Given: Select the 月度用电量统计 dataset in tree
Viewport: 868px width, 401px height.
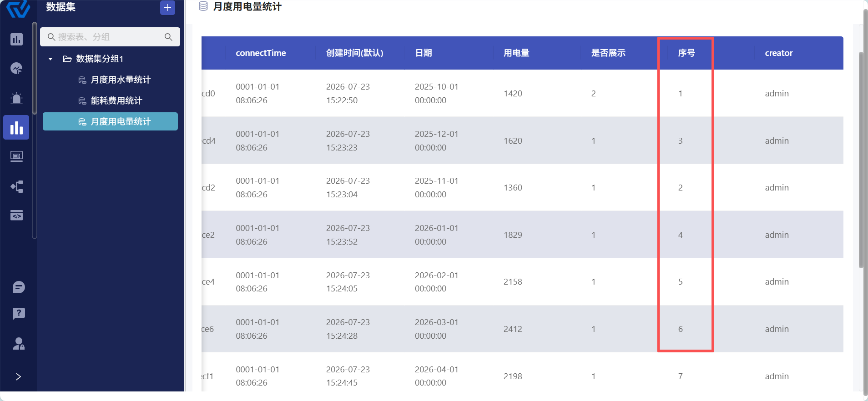Looking at the screenshot, I should 110,121.
